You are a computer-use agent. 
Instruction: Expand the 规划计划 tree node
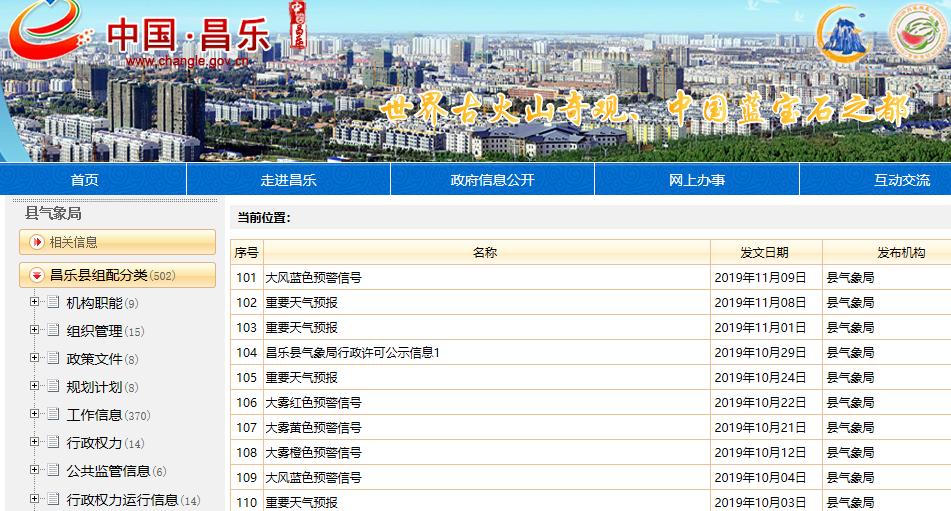coord(34,387)
